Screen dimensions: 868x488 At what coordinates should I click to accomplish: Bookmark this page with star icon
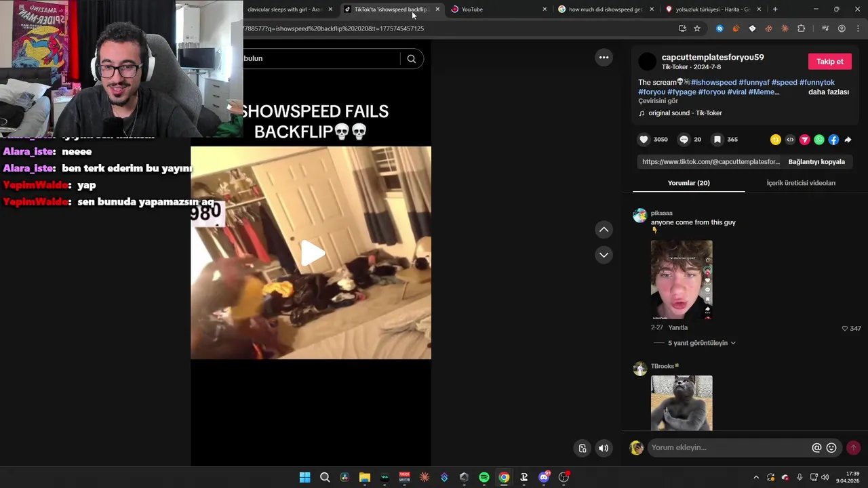point(696,28)
